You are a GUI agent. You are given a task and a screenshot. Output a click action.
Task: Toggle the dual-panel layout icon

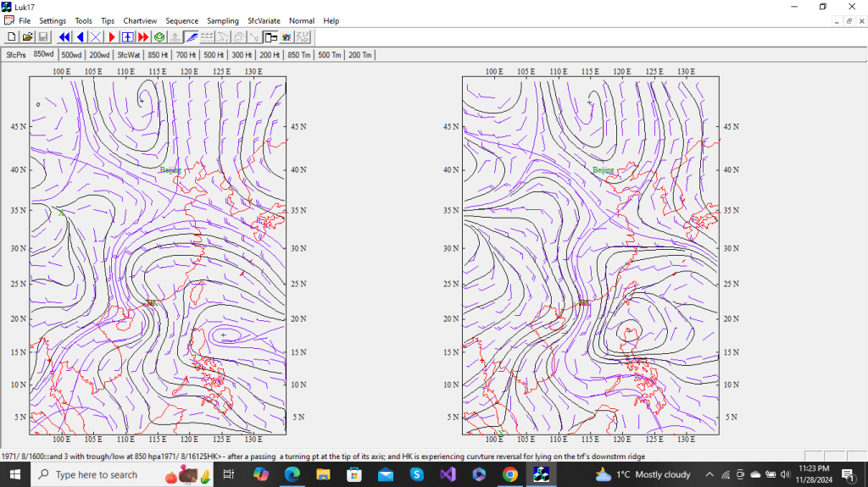click(270, 37)
